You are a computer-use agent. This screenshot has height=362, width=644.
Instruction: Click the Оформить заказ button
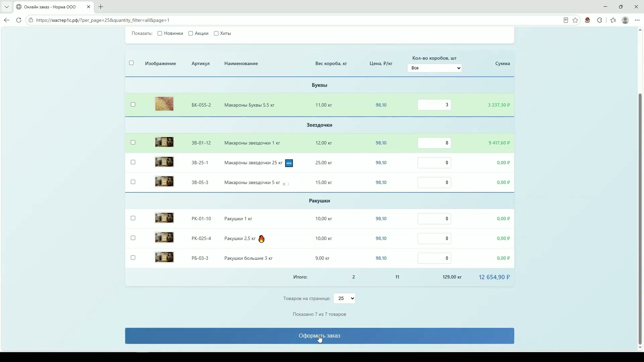point(319,336)
